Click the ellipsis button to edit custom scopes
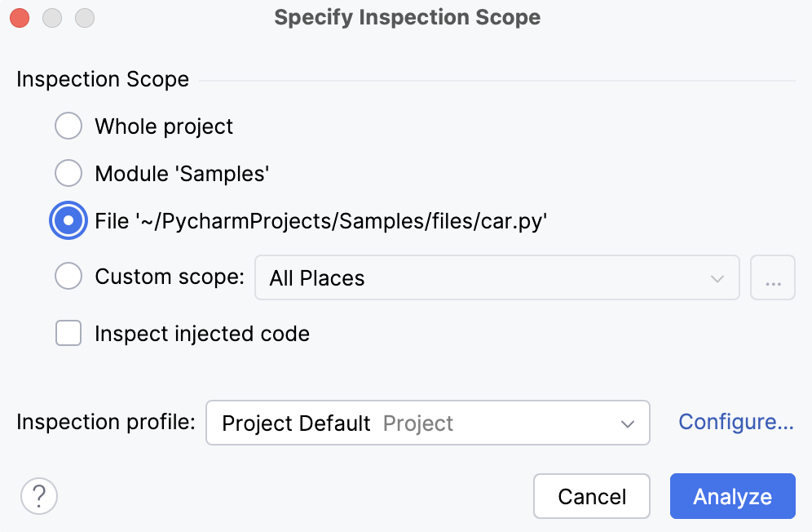The image size is (812, 532). 773,277
